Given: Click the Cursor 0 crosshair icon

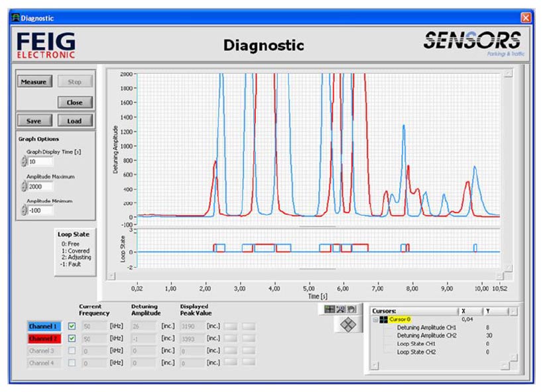Looking at the screenshot, I should coord(384,319).
